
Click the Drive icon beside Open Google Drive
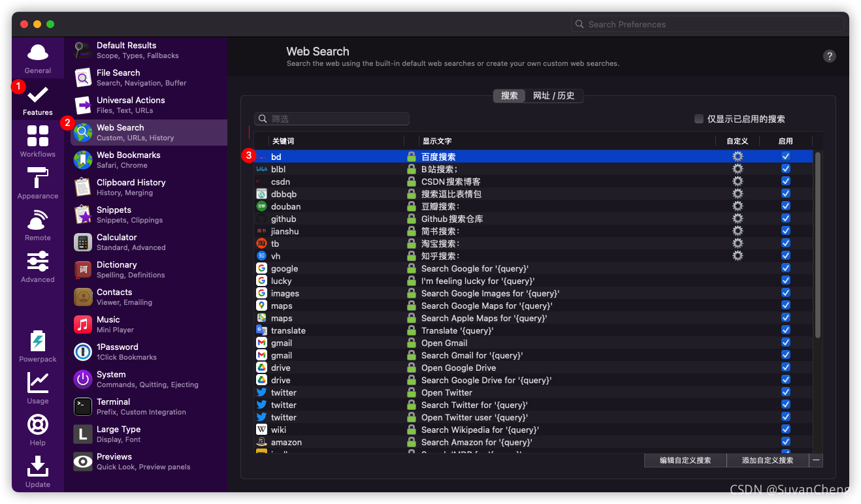261,368
